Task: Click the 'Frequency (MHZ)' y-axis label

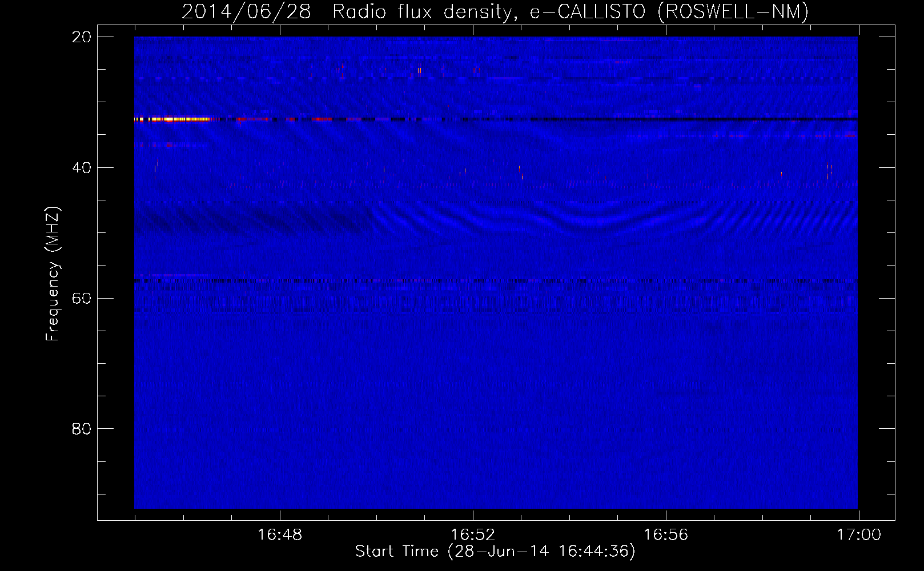Action: (x=53, y=274)
